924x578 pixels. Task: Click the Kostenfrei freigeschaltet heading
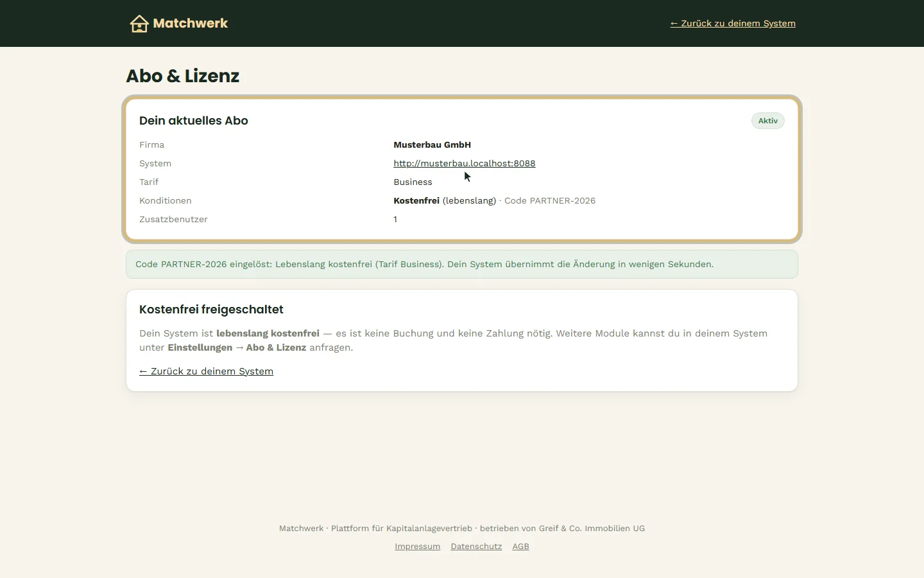(x=211, y=310)
